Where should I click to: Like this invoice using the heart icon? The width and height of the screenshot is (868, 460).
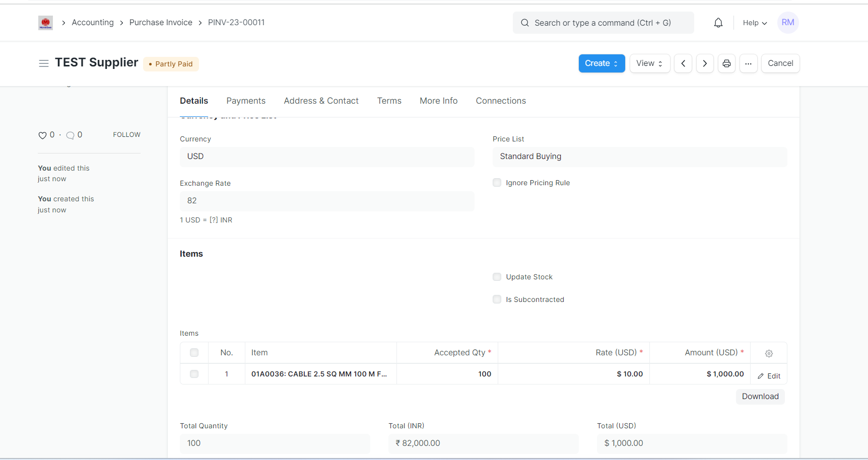pos(43,135)
